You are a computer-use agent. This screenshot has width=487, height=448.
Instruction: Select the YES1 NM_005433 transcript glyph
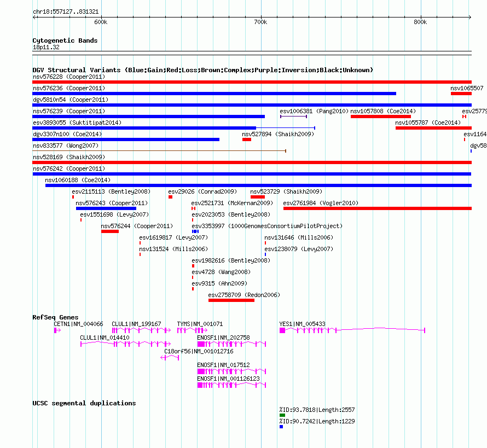[352, 330]
